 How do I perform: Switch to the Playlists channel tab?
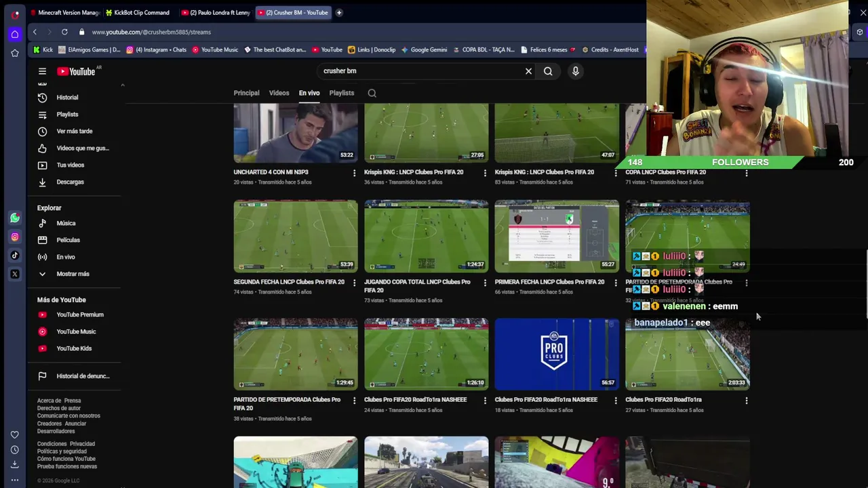(x=342, y=93)
